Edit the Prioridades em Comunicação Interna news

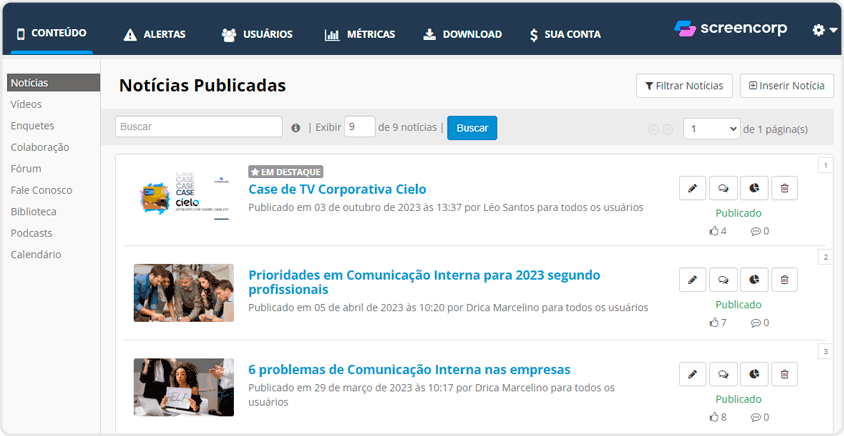click(692, 279)
